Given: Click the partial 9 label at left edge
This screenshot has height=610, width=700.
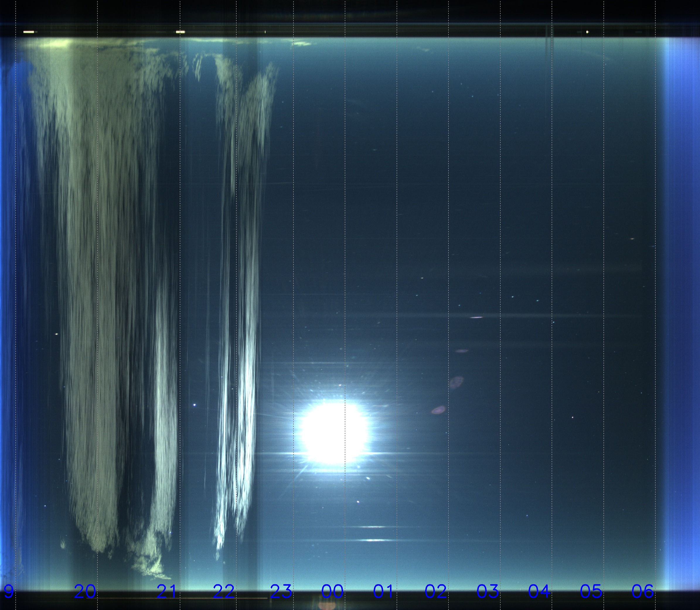Looking at the screenshot, I should click(8, 591).
